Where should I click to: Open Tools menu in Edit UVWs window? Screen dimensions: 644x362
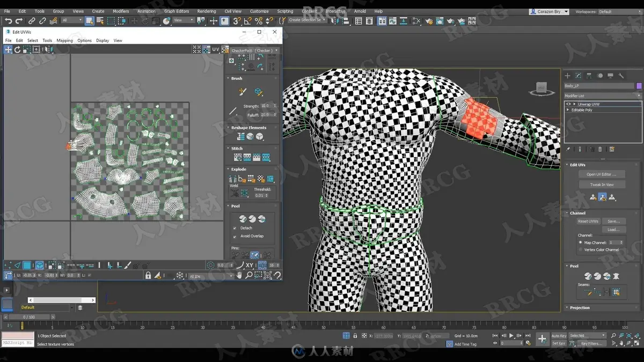point(47,41)
